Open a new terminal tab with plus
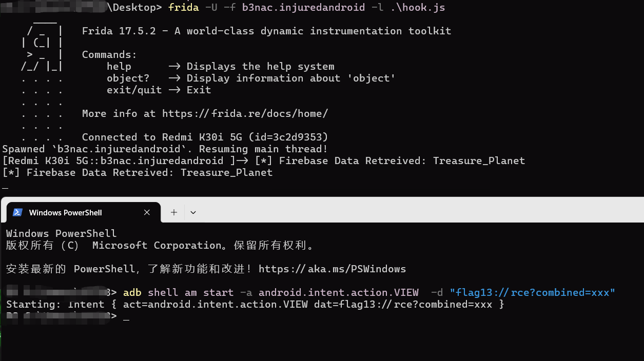The width and height of the screenshot is (644, 361). click(x=174, y=212)
